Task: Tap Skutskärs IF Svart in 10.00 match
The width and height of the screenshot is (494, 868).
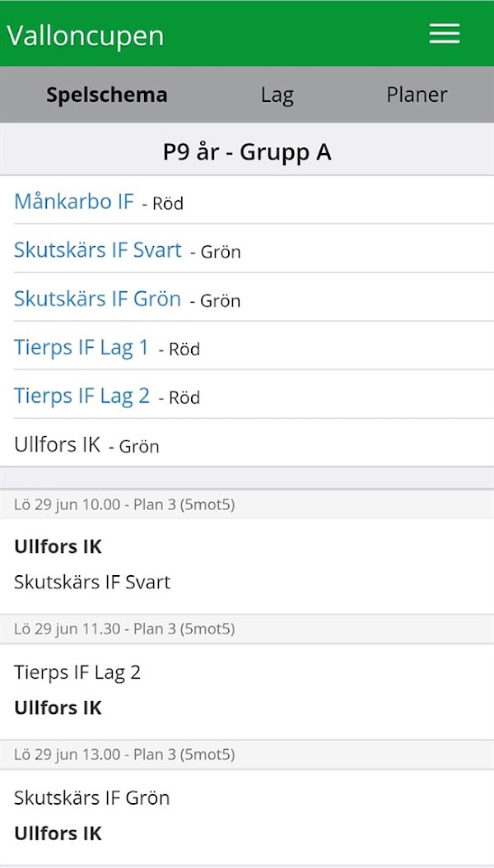Action: pos(92,583)
